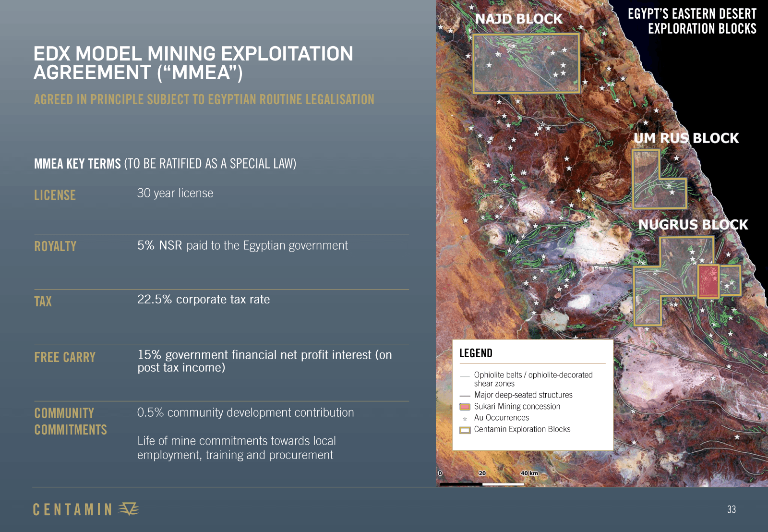Click the page number 33
Screen dimensions: 768x532
(x=732, y=509)
